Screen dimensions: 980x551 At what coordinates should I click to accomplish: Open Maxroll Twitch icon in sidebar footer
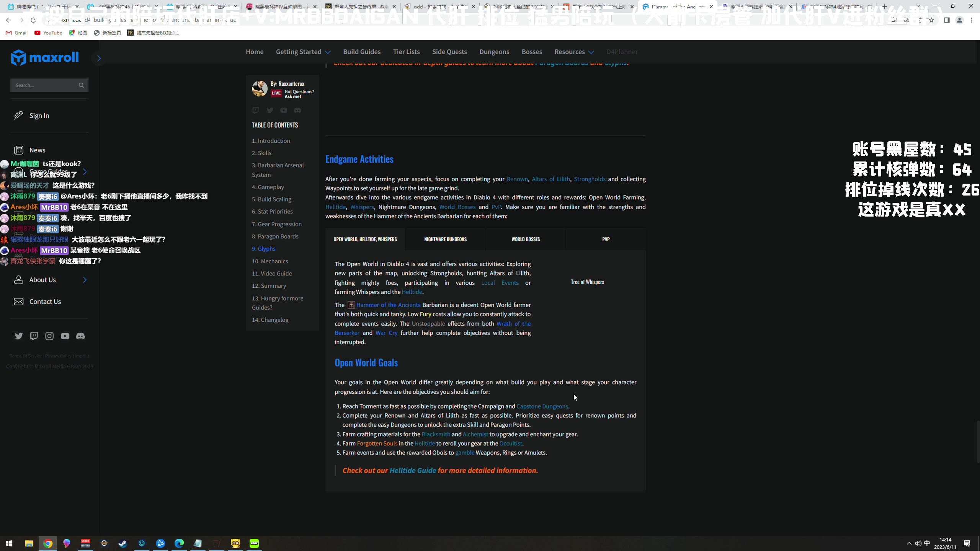point(34,336)
